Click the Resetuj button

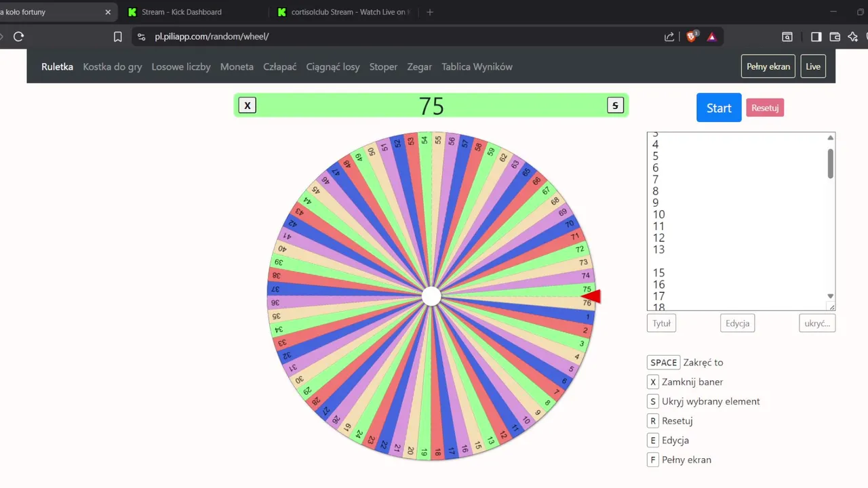[x=765, y=108]
